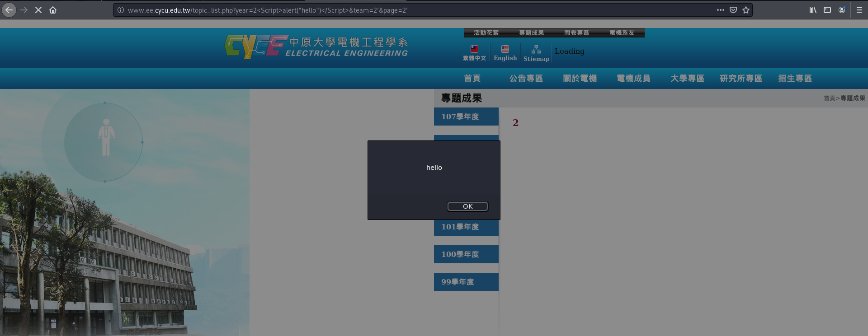Open 專題成果 in top bar

531,33
